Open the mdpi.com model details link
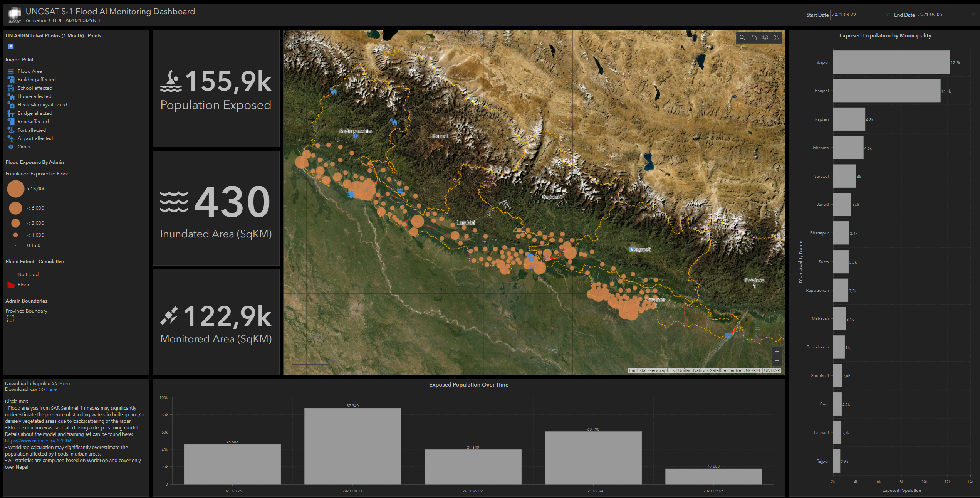 click(x=38, y=441)
